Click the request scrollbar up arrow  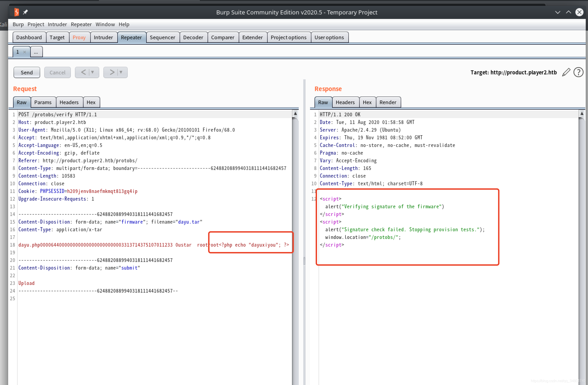(x=295, y=114)
